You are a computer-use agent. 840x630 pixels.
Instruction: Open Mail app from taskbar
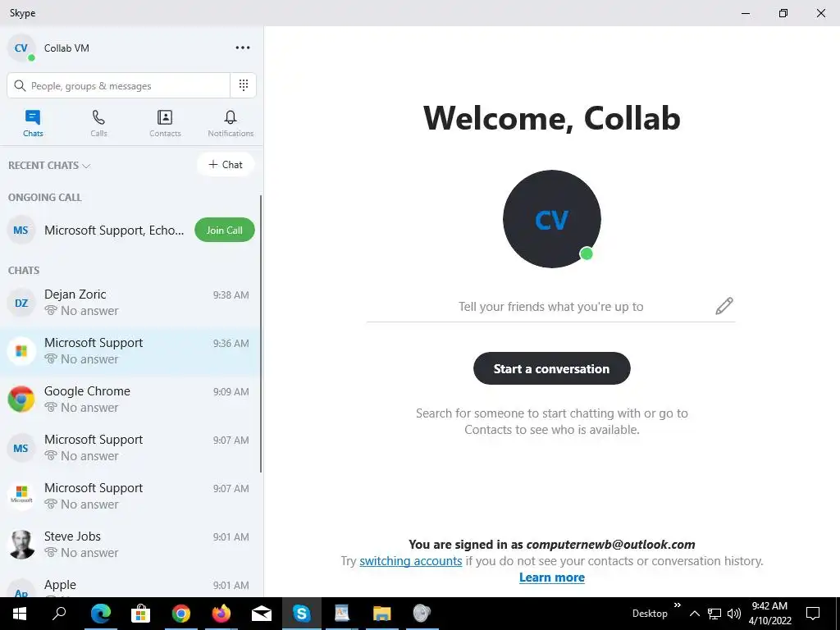(x=262, y=614)
